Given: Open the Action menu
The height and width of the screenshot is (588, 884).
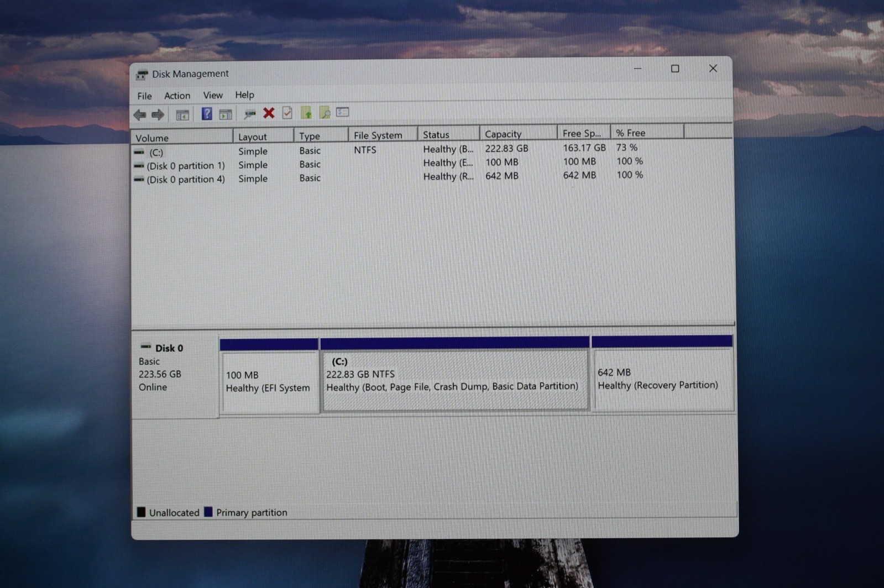Looking at the screenshot, I should coord(177,96).
